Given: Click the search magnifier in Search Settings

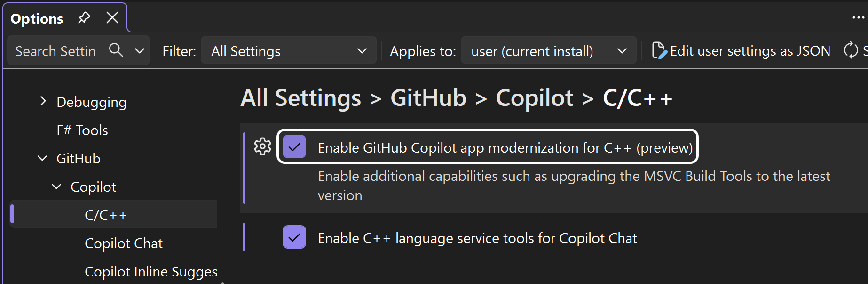Looking at the screenshot, I should pyautogui.click(x=116, y=50).
